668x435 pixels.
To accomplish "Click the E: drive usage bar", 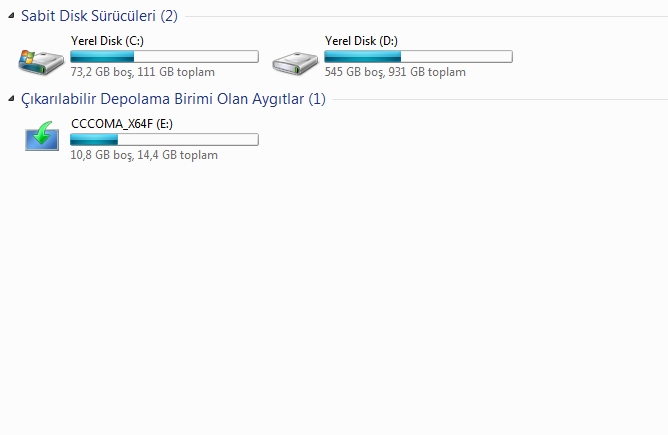I will point(164,140).
